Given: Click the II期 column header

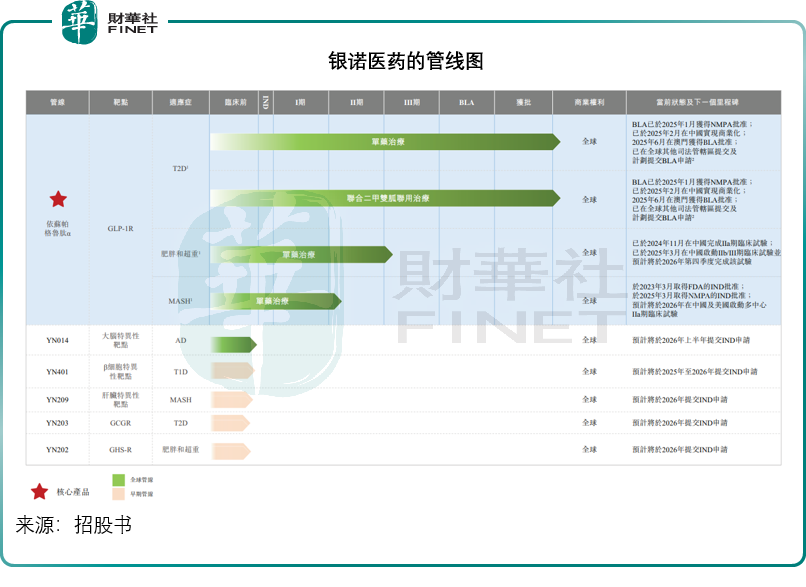Looking at the screenshot, I should [x=356, y=102].
